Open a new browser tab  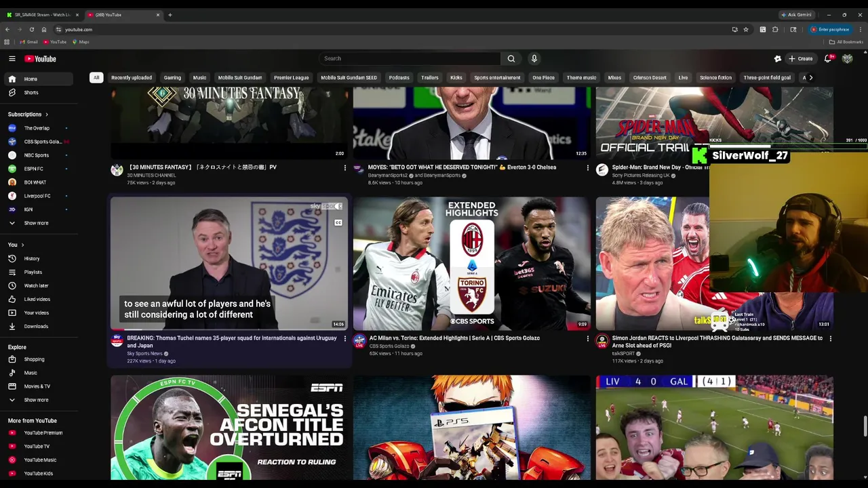(x=170, y=14)
